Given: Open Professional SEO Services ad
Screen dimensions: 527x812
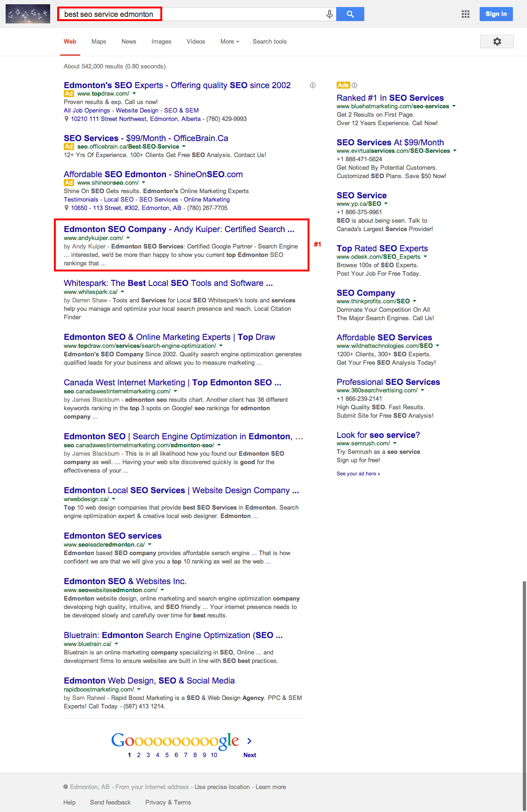Looking at the screenshot, I should click(388, 382).
